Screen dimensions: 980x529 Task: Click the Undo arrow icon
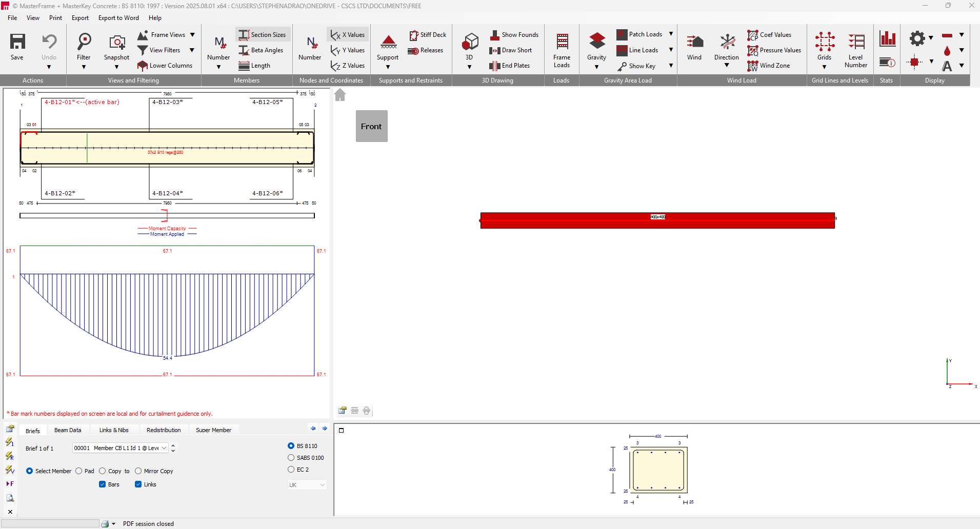tap(49, 42)
